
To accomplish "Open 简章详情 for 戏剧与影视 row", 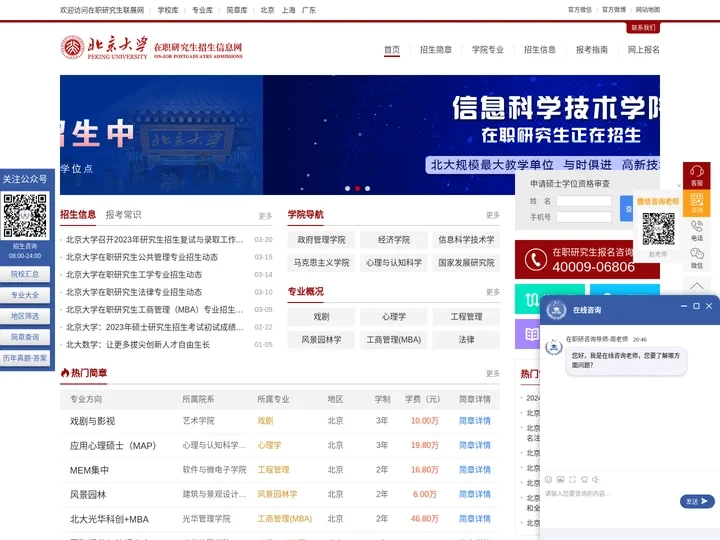I will pyautogui.click(x=474, y=421).
